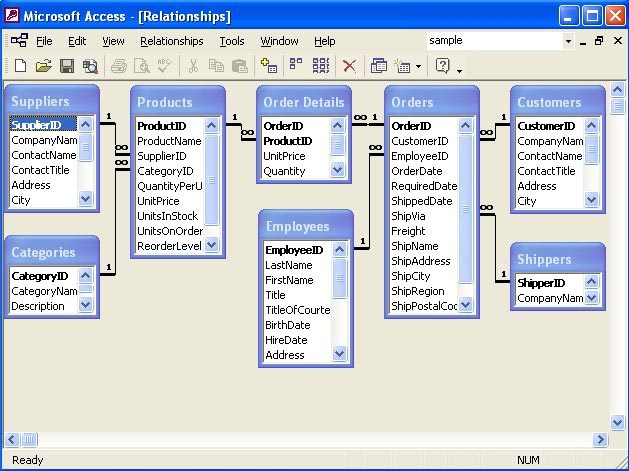Screen dimensions: 629x471
Task: Click the Relationships icon left of File menu
Action: [19, 40]
